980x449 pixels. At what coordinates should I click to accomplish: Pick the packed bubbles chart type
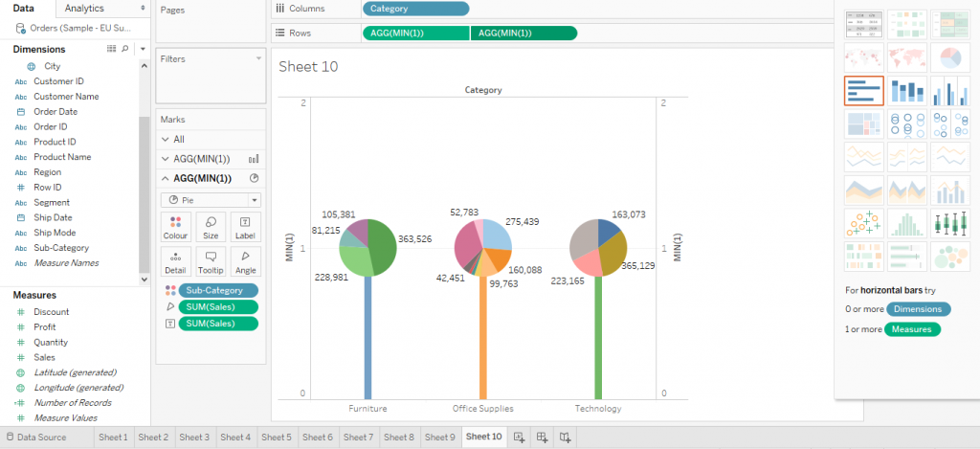[x=950, y=257]
